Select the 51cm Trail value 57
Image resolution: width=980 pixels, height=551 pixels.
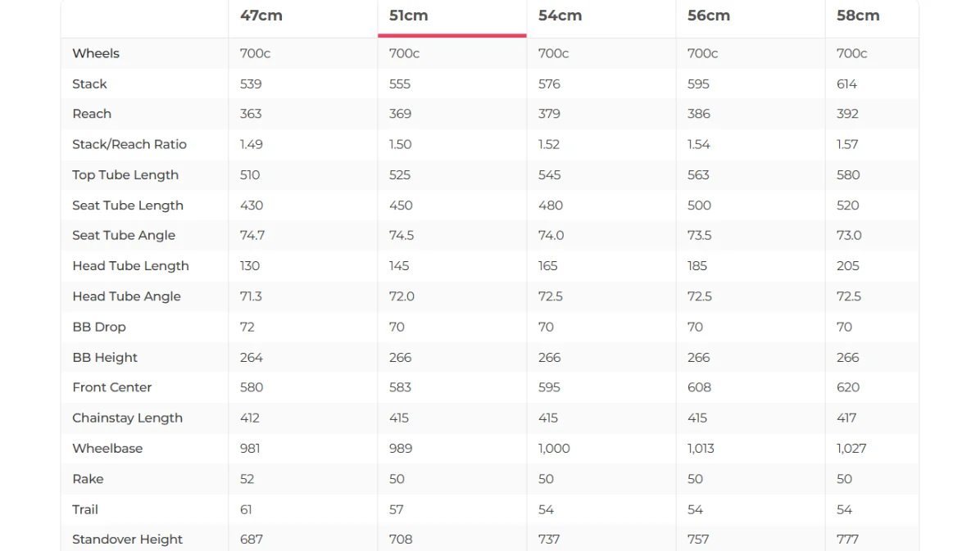397,509
